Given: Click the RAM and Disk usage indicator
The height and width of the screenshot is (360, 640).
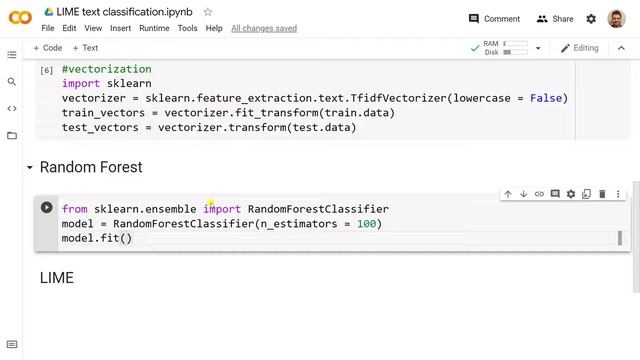Looking at the screenshot, I should 506,48.
